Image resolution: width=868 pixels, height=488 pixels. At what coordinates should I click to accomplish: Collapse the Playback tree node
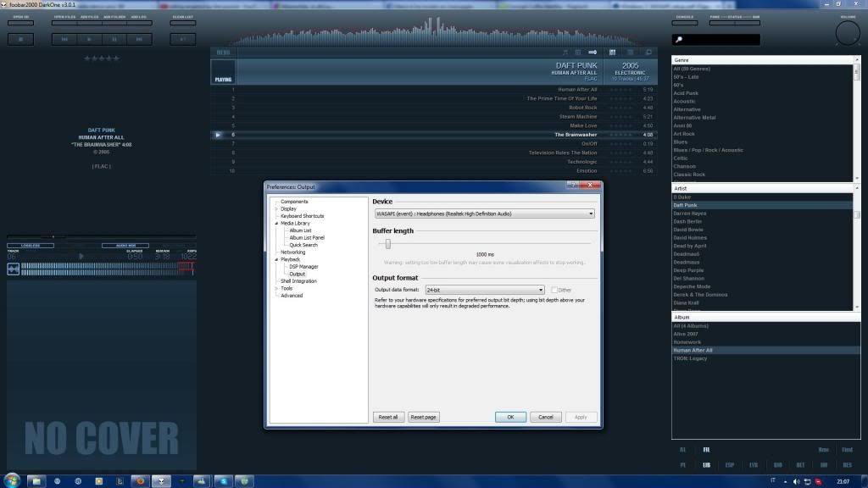[x=277, y=259]
